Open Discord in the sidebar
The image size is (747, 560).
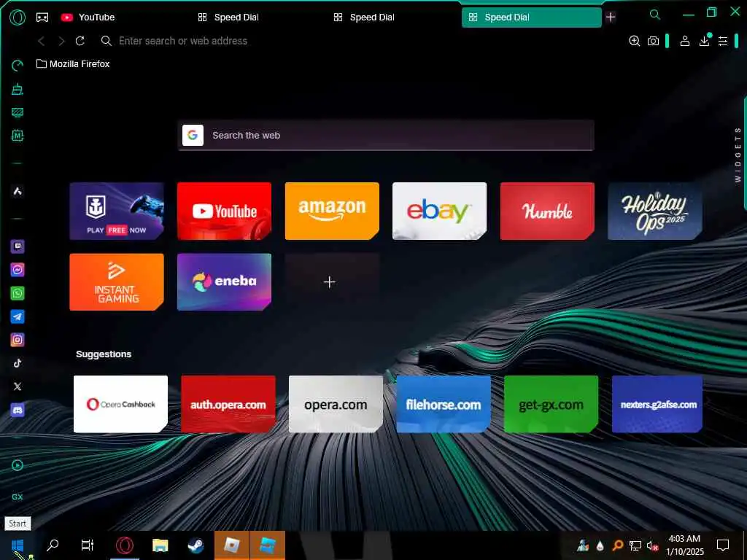[x=18, y=410]
